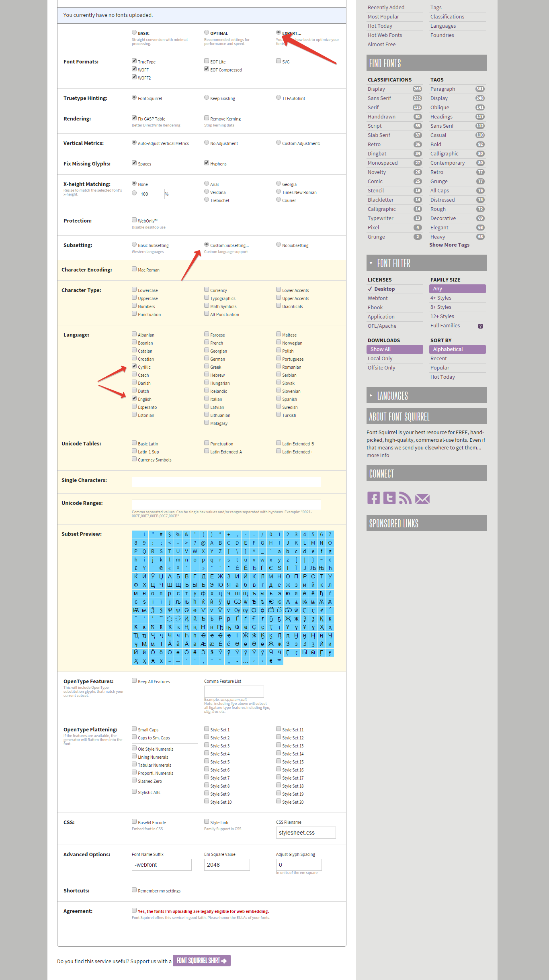
Task: Click the Single Characters input field
Action: [x=226, y=482]
